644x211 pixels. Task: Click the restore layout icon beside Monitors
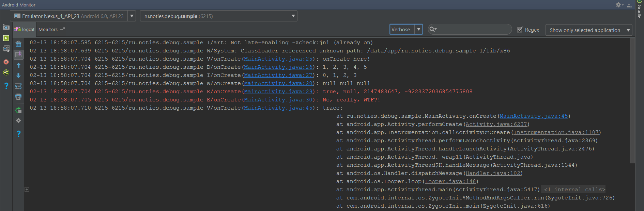pyautogui.click(x=62, y=29)
